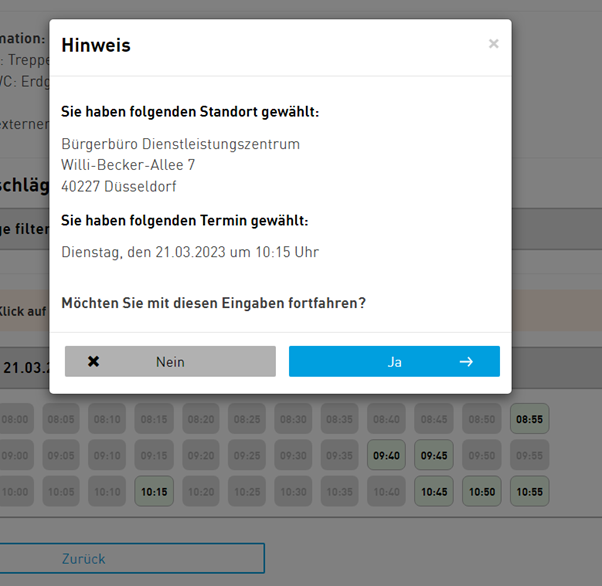Click the disabled 08:10 time slot
602x586 pixels.
(107, 419)
